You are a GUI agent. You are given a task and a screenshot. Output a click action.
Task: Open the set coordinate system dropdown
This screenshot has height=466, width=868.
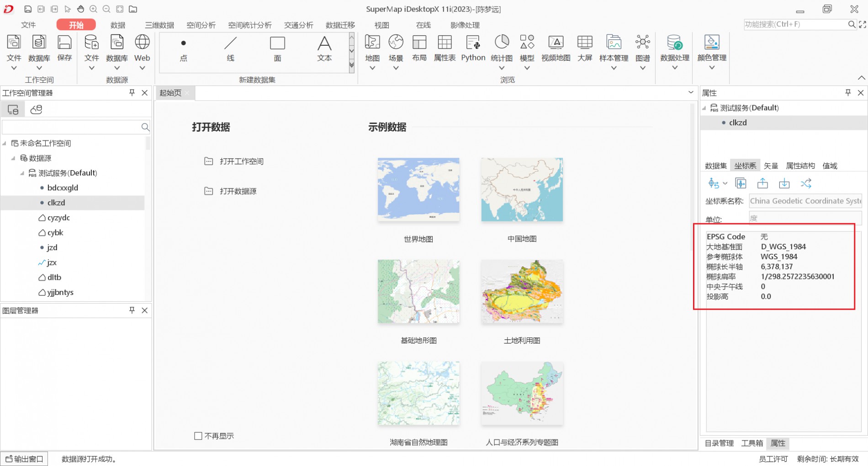[725, 183]
